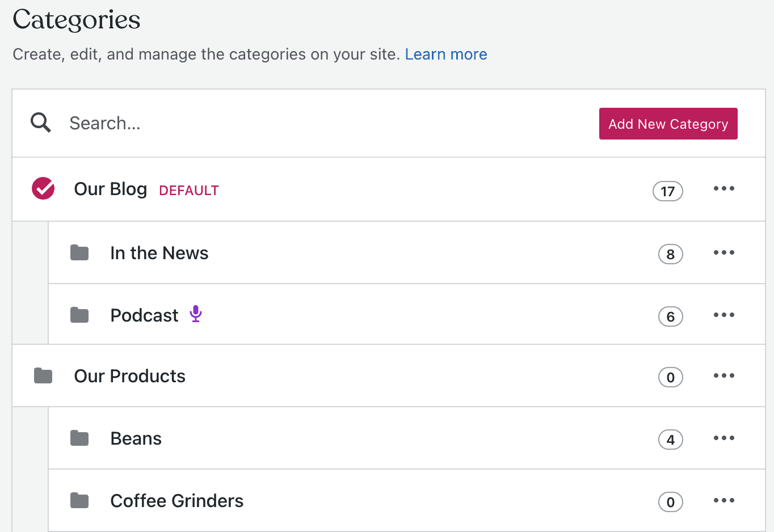Image resolution: width=774 pixels, height=532 pixels.
Task: Open the options menu for Our Blog
Action: coord(723,188)
